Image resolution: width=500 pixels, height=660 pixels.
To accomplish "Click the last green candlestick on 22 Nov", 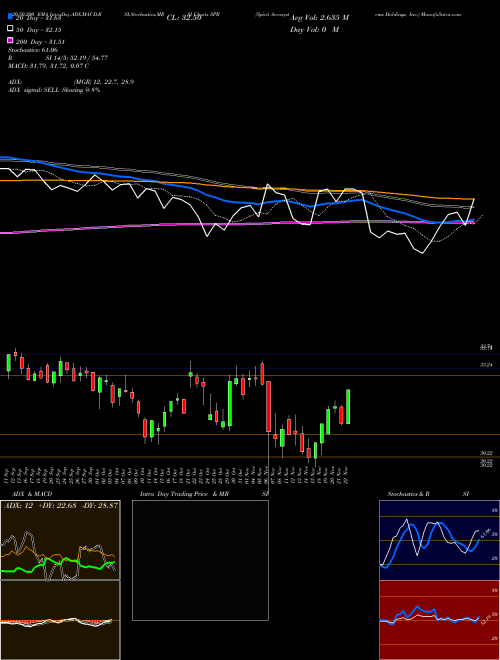I will (348, 407).
